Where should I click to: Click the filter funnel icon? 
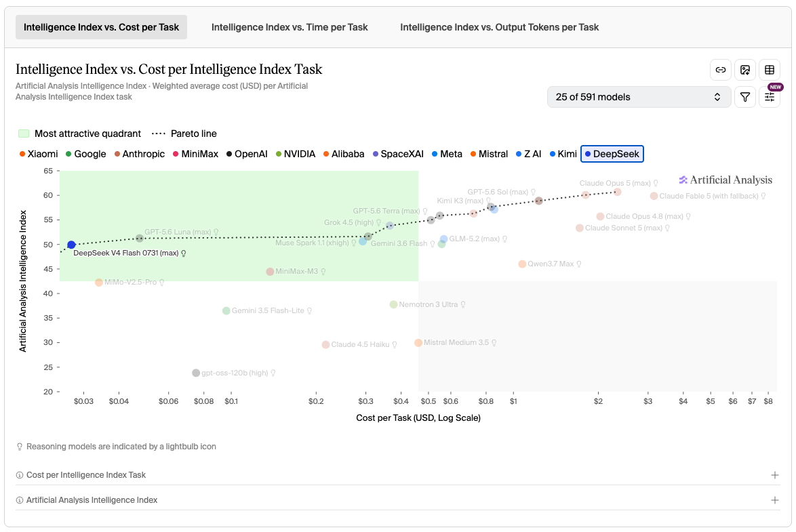(744, 97)
